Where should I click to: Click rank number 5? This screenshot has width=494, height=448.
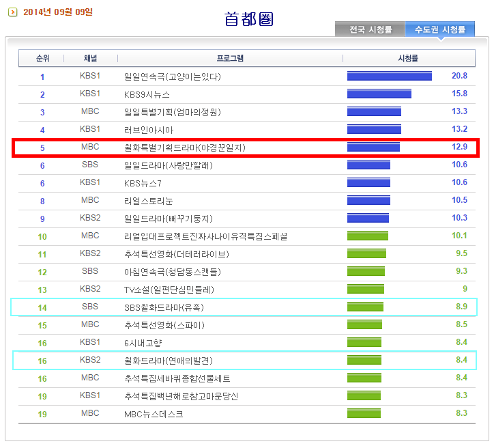pos(42,148)
